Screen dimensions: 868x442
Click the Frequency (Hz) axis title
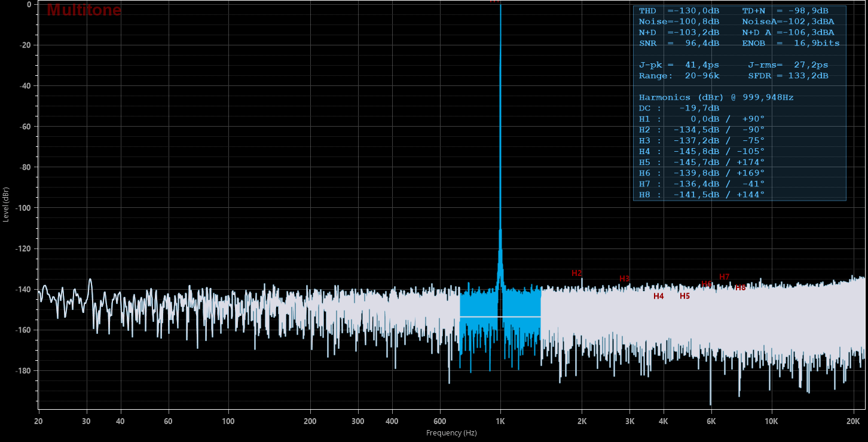pos(451,433)
